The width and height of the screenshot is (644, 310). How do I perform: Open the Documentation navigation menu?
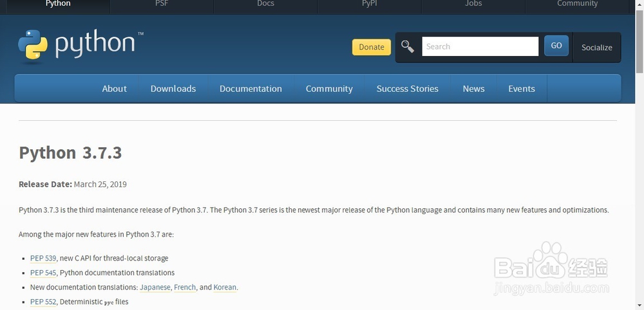251,89
